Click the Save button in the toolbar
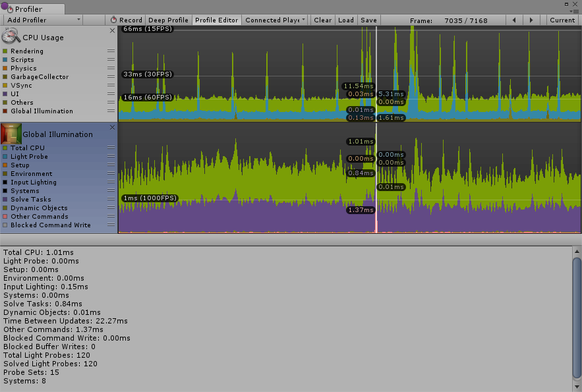Viewport: 582px width, 392px height. [x=369, y=20]
